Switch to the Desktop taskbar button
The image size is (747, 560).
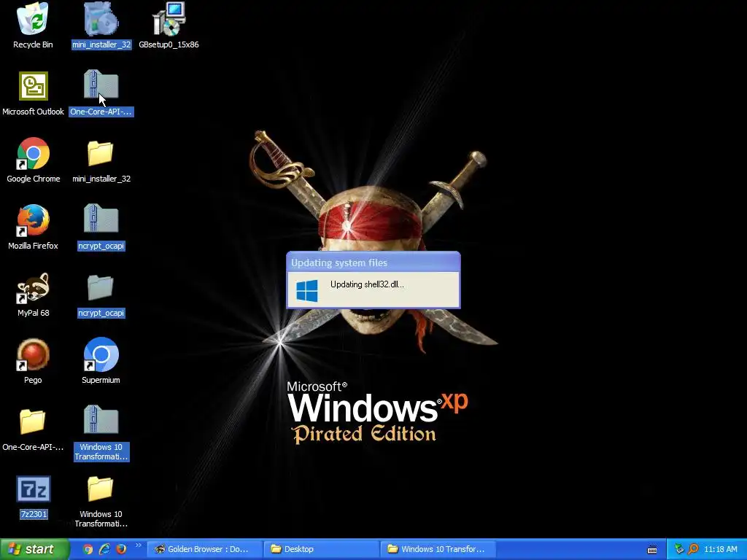[321, 549]
